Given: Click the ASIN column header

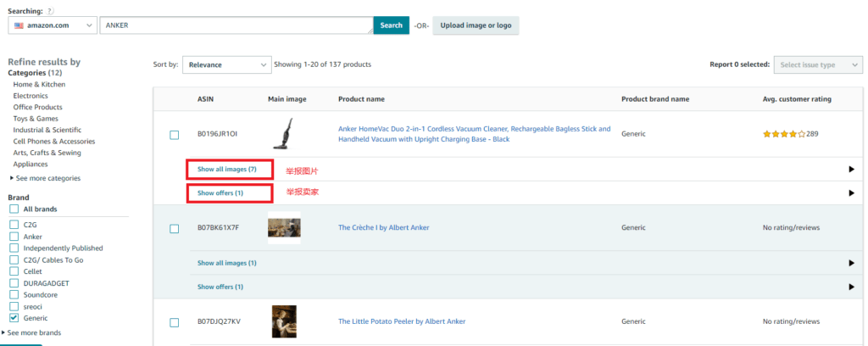Looking at the screenshot, I should pyautogui.click(x=205, y=99).
